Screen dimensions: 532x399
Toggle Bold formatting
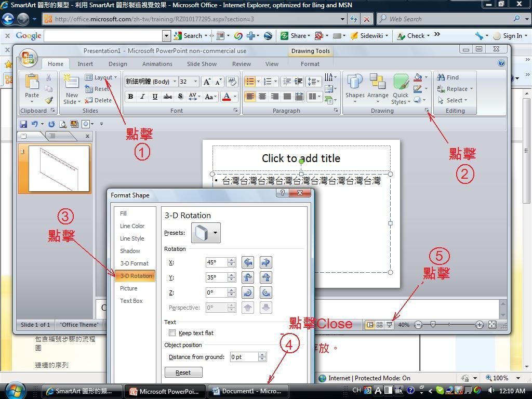click(130, 97)
